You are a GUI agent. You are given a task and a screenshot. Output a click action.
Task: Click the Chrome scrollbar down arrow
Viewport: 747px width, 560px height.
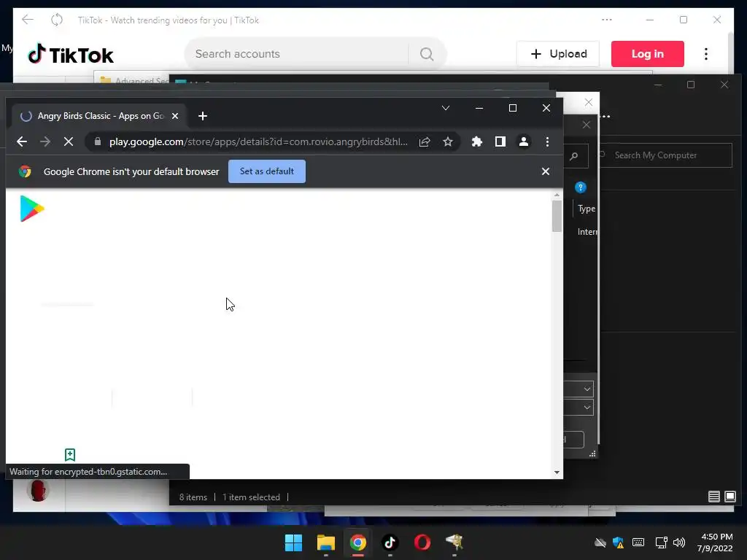point(557,472)
